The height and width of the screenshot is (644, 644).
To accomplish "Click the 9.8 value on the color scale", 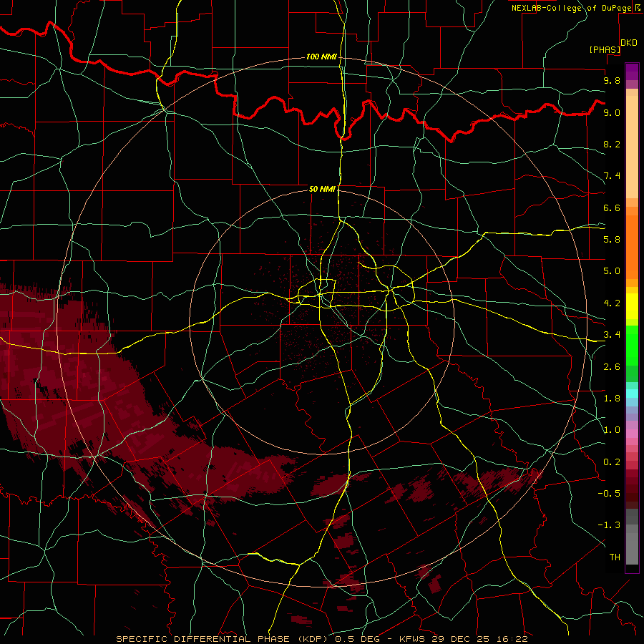I will [612, 80].
